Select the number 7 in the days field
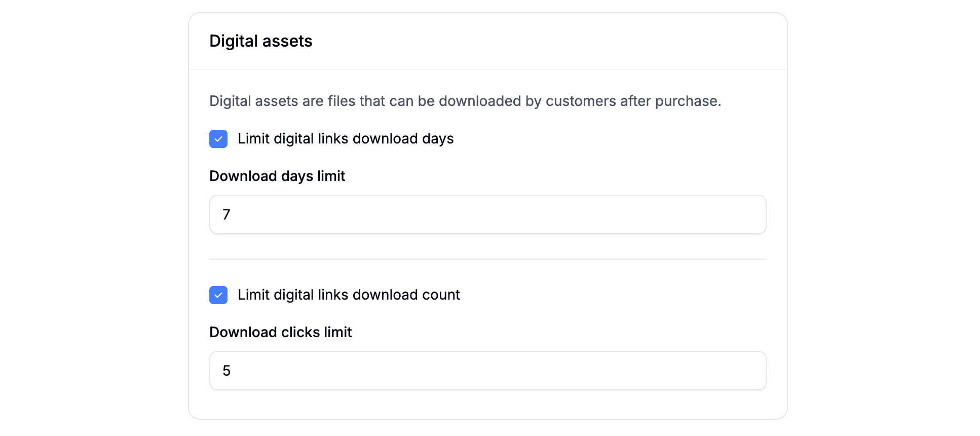This screenshot has height=436, width=980. tap(227, 214)
